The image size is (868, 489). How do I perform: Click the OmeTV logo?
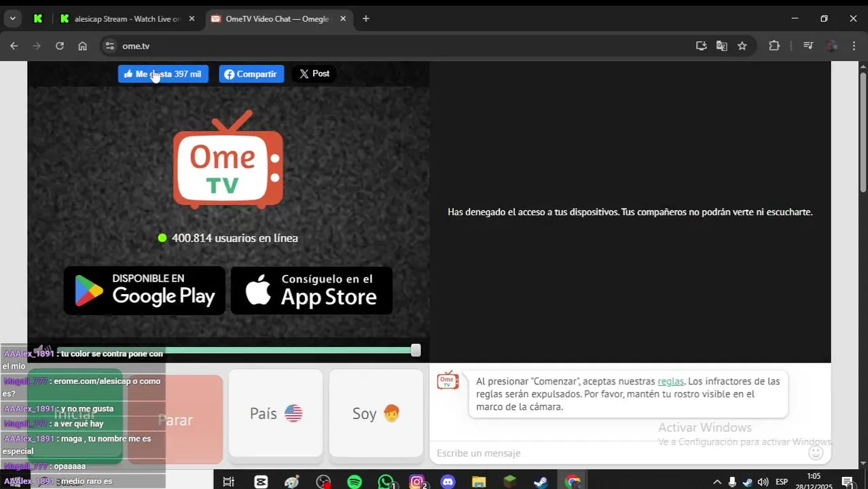(228, 160)
